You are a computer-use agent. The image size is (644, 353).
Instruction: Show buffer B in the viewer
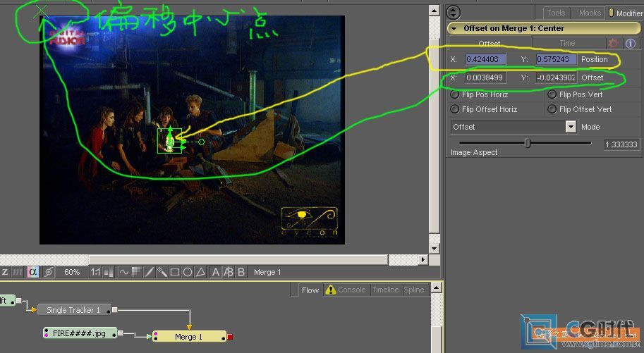pyautogui.click(x=241, y=272)
